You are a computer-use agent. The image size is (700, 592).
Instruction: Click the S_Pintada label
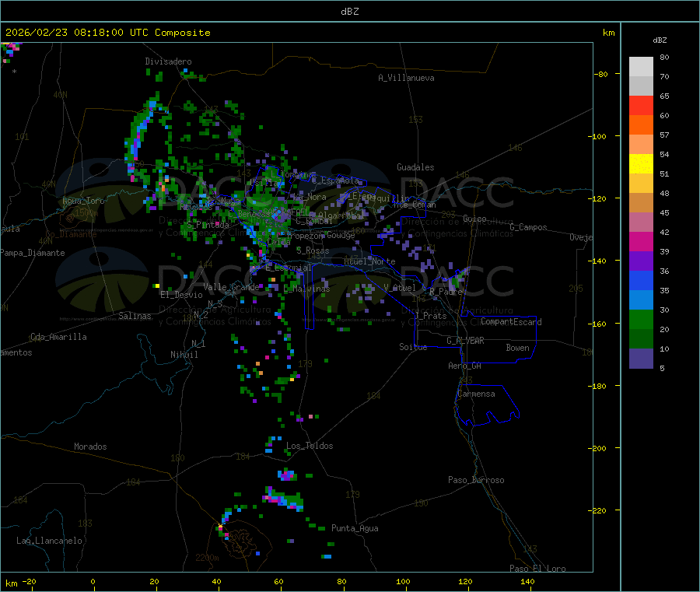[208, 225]
